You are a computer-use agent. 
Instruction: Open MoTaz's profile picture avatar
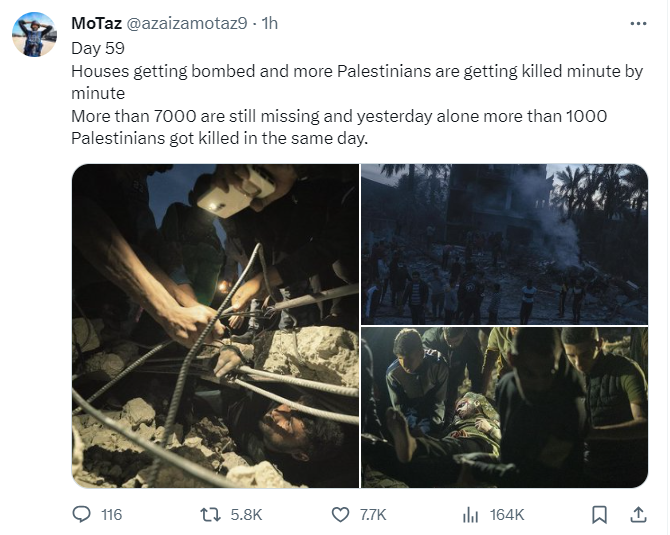[x=34, y=35]
